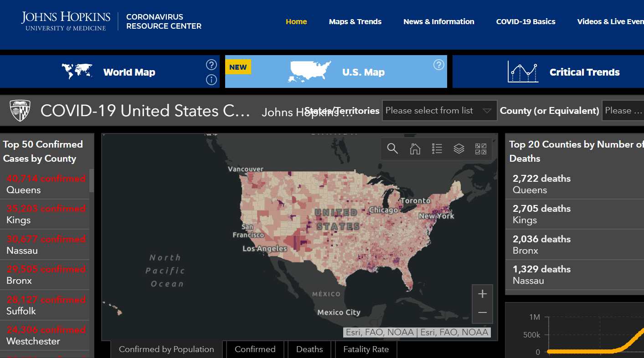The image size is (644, 358).
Task: Open the map layers list
Action: [459, 148]
